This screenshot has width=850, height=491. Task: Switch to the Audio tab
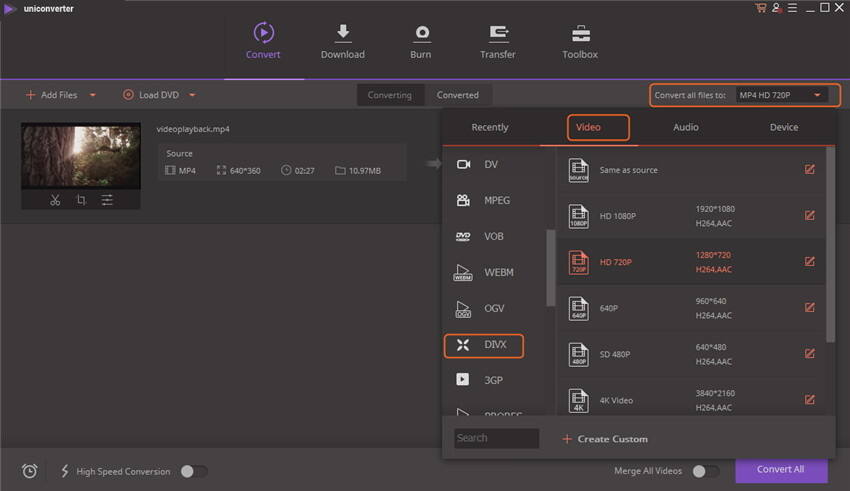click(686, 127)
